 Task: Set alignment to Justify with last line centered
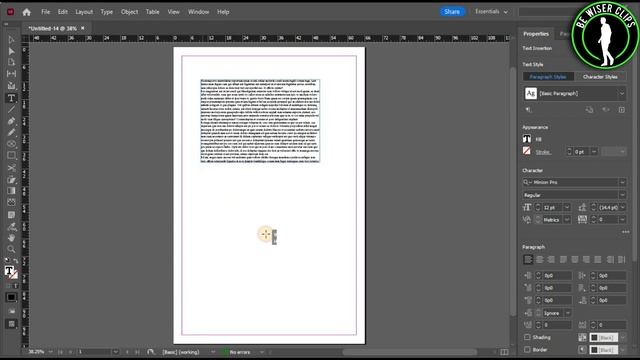pyautogui.click(x=575, y=260)
